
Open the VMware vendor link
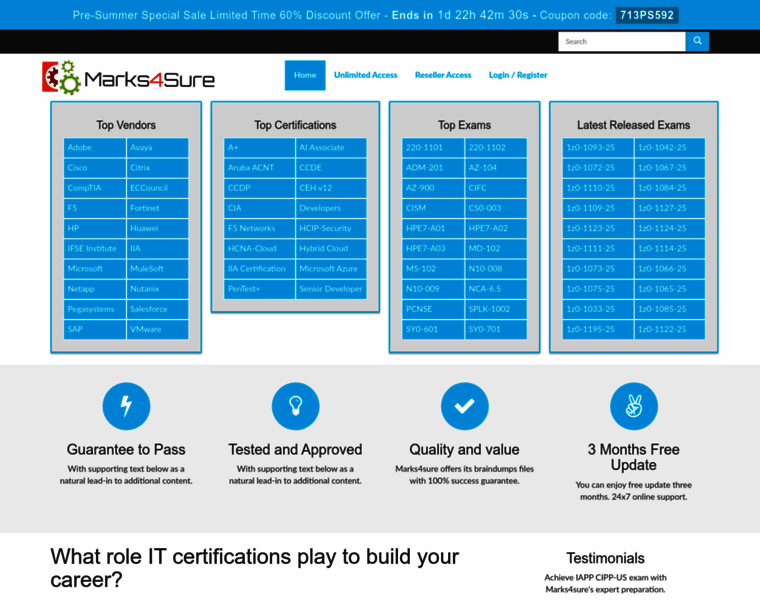pyautogui.click(x=158, y=329)
